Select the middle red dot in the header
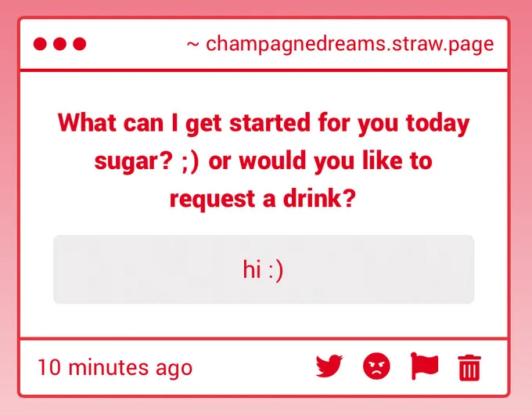 point(59,44)
